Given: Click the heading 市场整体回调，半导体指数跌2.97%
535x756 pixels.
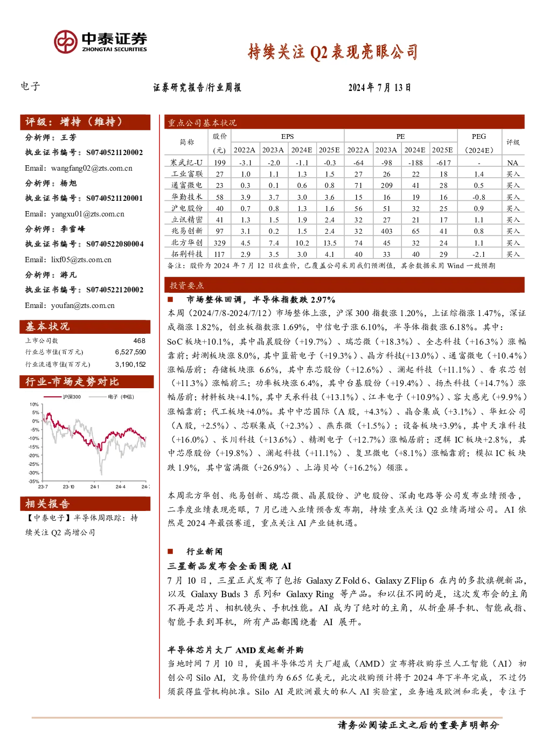Looking at the screenshot, I should [x=261, y=299].
